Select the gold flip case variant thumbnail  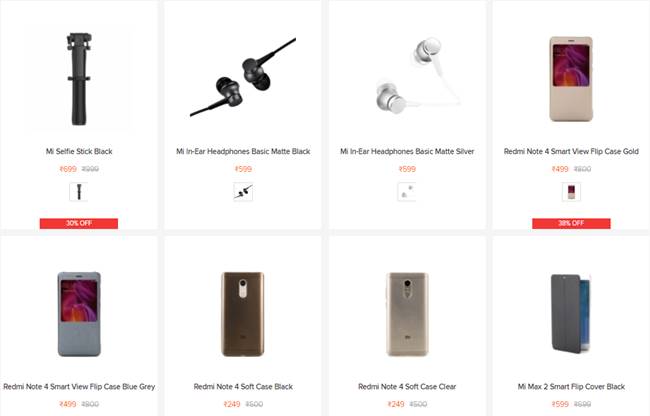pyautogui.click(x=571, y=192)
